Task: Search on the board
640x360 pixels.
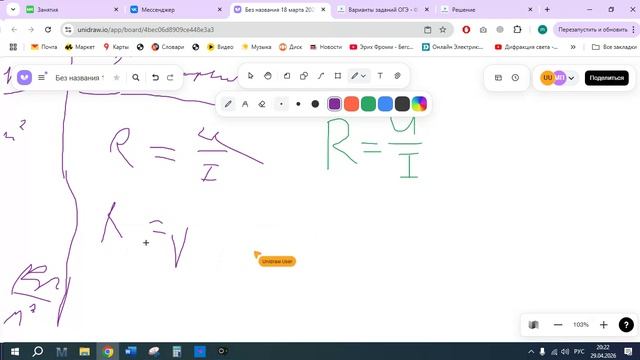Action: point(136,78)
